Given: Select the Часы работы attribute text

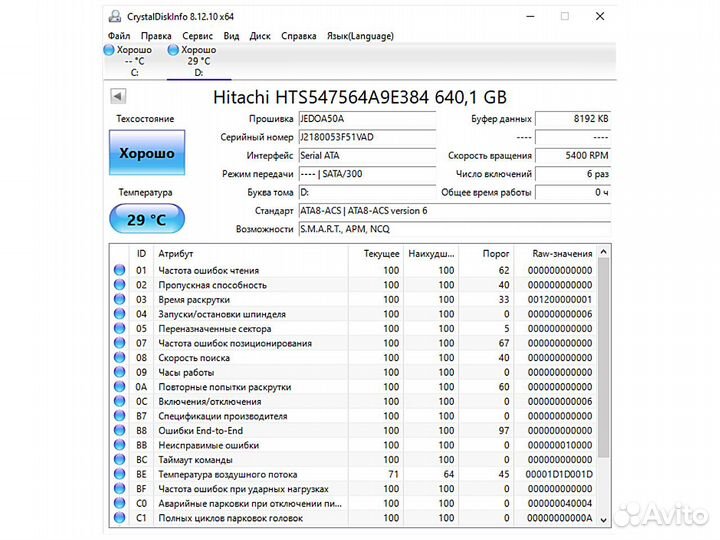Looking at the screenshot, I should pyautogui.click(x=186, y=372).
